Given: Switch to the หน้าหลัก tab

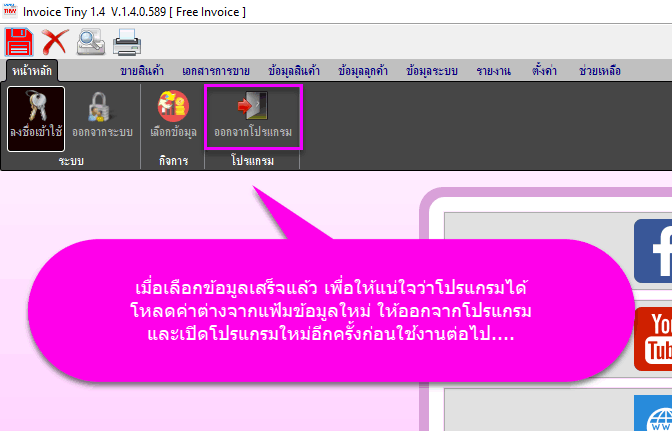Looking at the screenshot, I should (x=32, y=71).
